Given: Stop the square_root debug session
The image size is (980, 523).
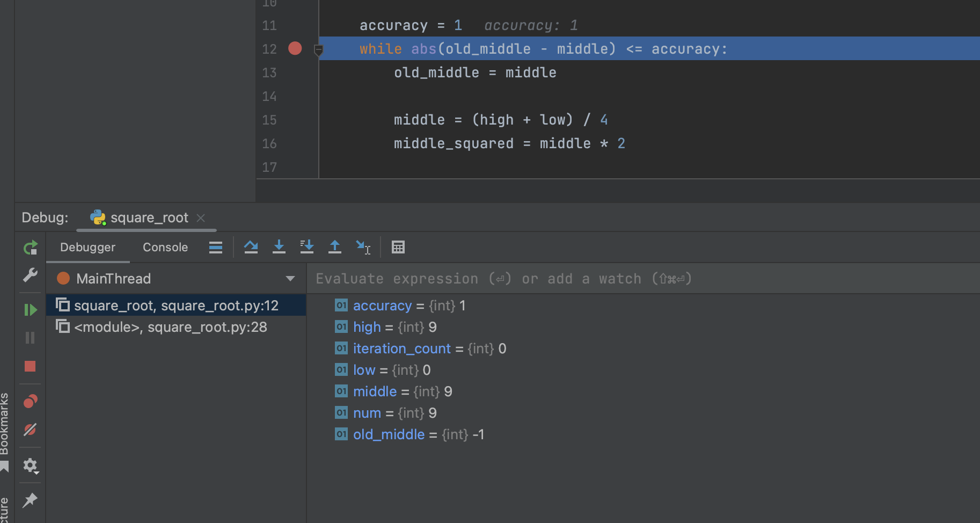Looking at the screenshot, I should tap(31, 367).
